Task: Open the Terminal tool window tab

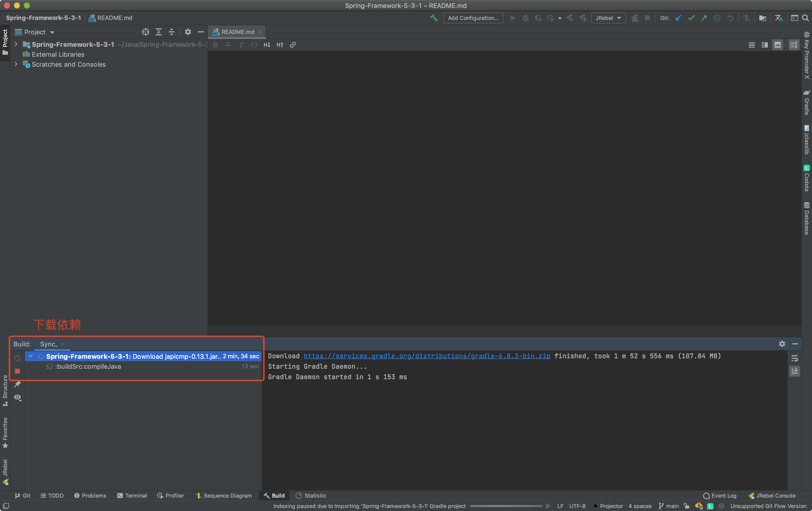Action: click(x=132, y=496)
